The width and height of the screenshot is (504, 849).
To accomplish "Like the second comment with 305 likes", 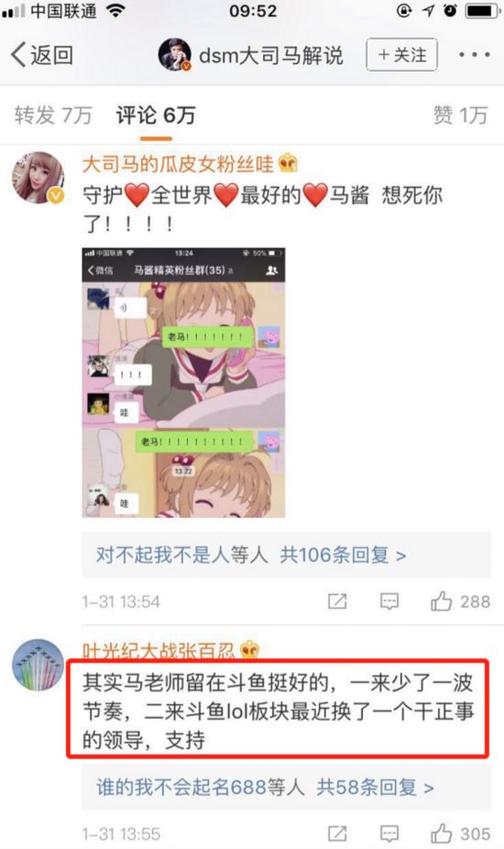I will click(x=460, y=833).
